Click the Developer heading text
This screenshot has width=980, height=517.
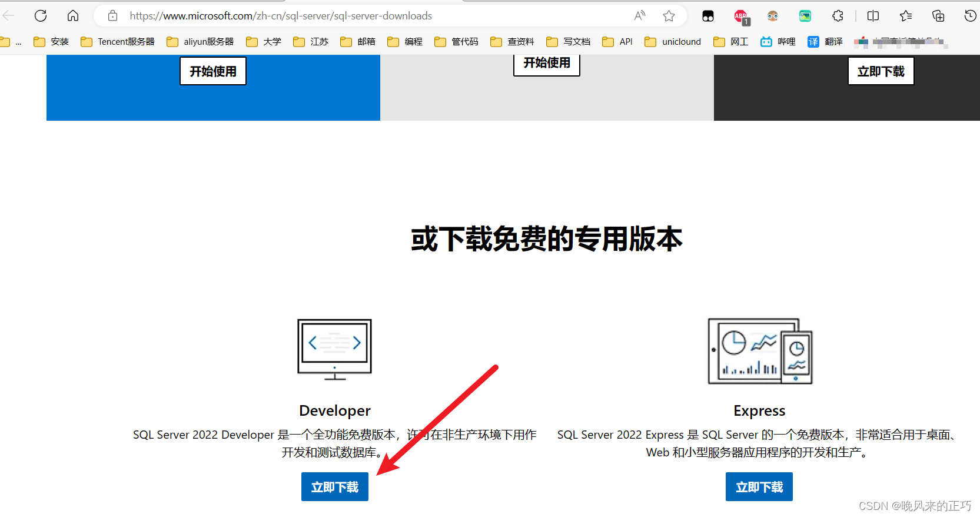coord(335,410)
